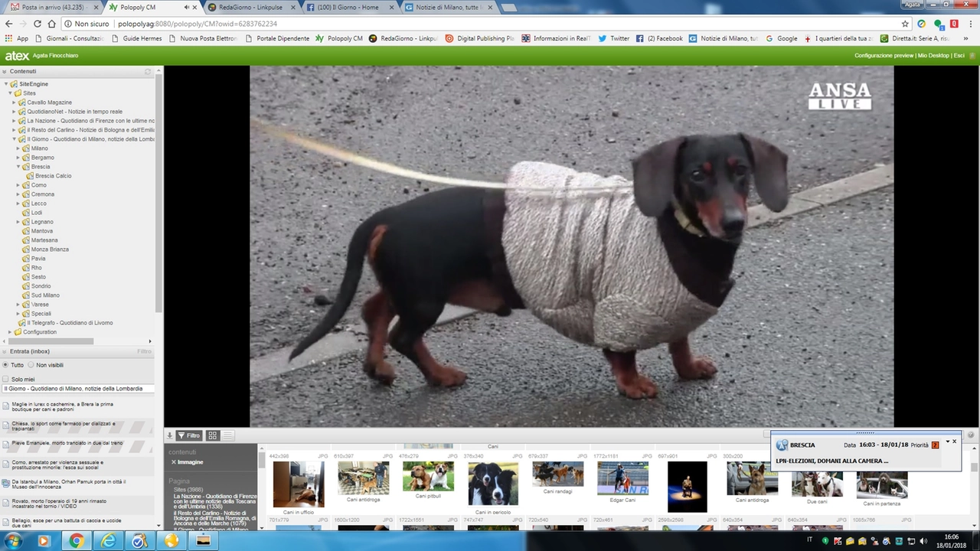Image resolution: width=980 pixels, height=551 pixels.
Task: Remove the Immagine content filter
Action: [x=174, y=462]
